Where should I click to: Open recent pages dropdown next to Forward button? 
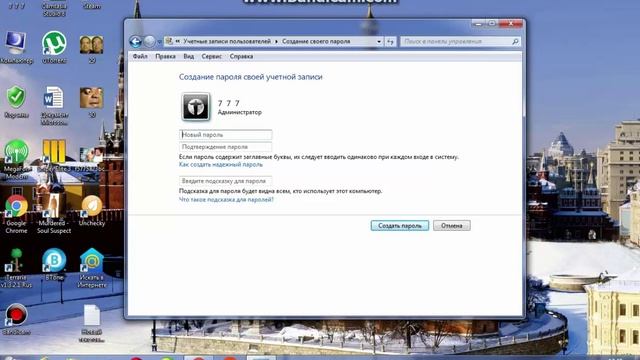coord(159,42)
